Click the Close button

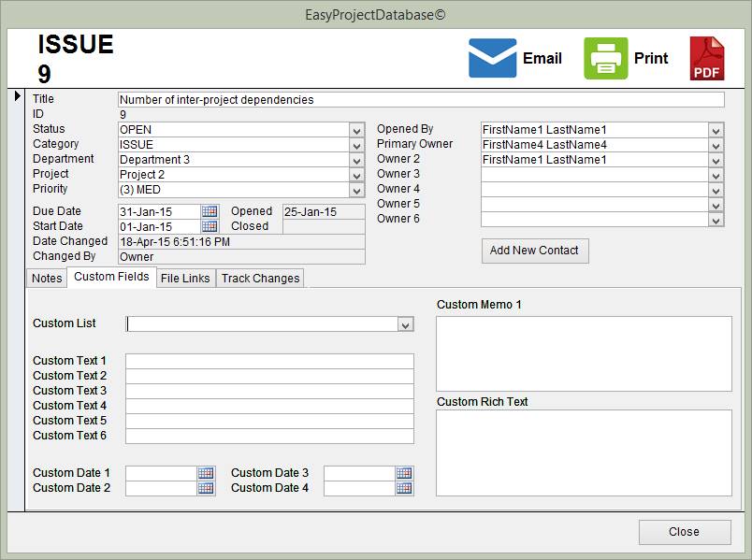[685, 532]
